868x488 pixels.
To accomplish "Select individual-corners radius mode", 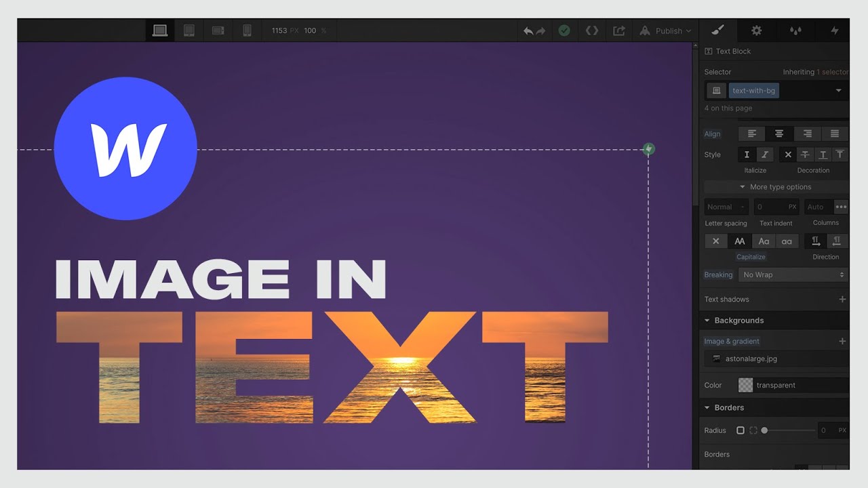I will point(753,430).
